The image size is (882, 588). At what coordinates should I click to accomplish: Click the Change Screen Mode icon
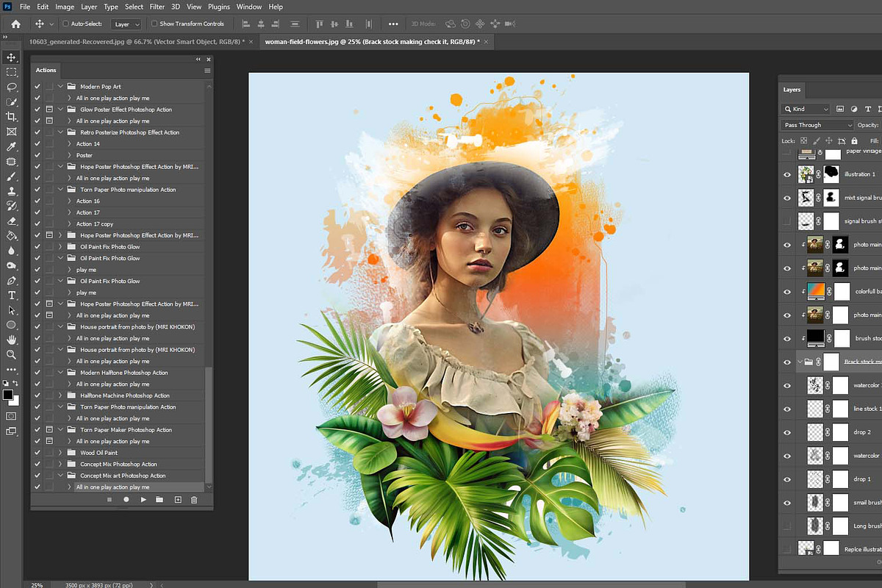click(11, 431)
